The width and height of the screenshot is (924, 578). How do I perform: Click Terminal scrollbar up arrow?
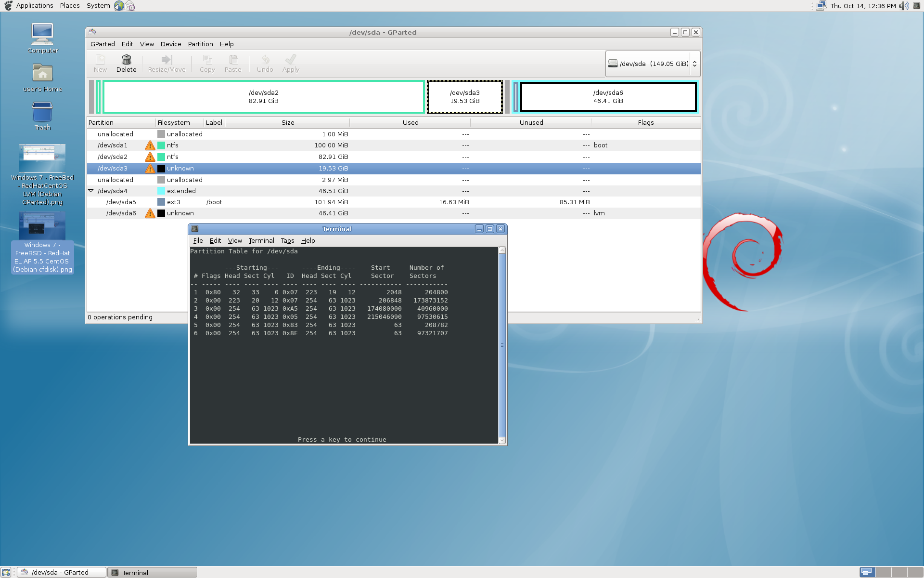tap(502, 250)
